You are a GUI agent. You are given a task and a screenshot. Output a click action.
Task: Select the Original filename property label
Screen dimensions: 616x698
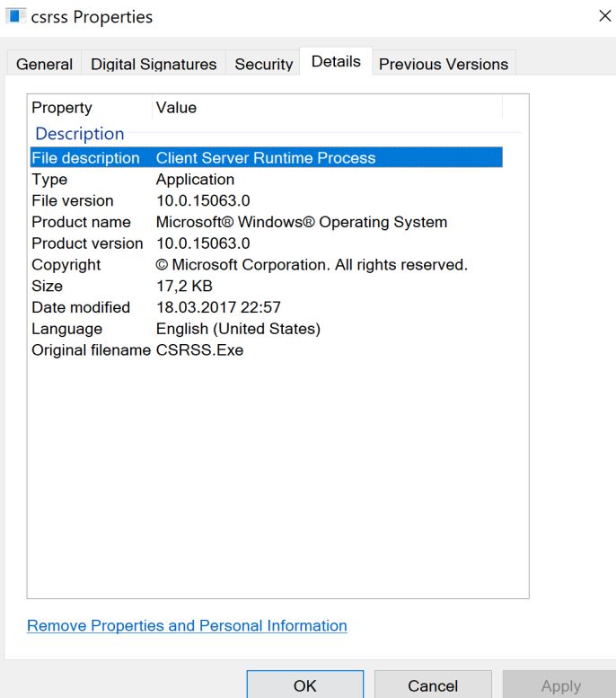(91, 350)
